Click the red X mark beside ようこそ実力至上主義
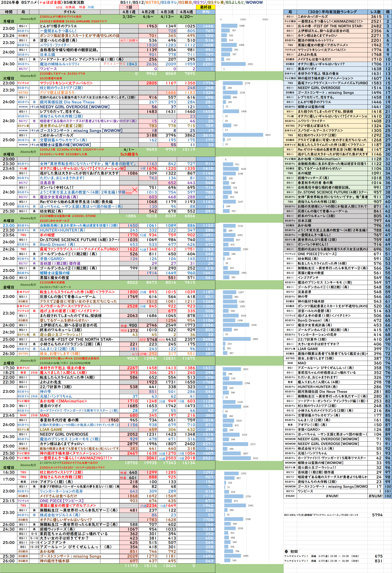The height and width of the screenshot is (573, 392). [x=135, y=190]
